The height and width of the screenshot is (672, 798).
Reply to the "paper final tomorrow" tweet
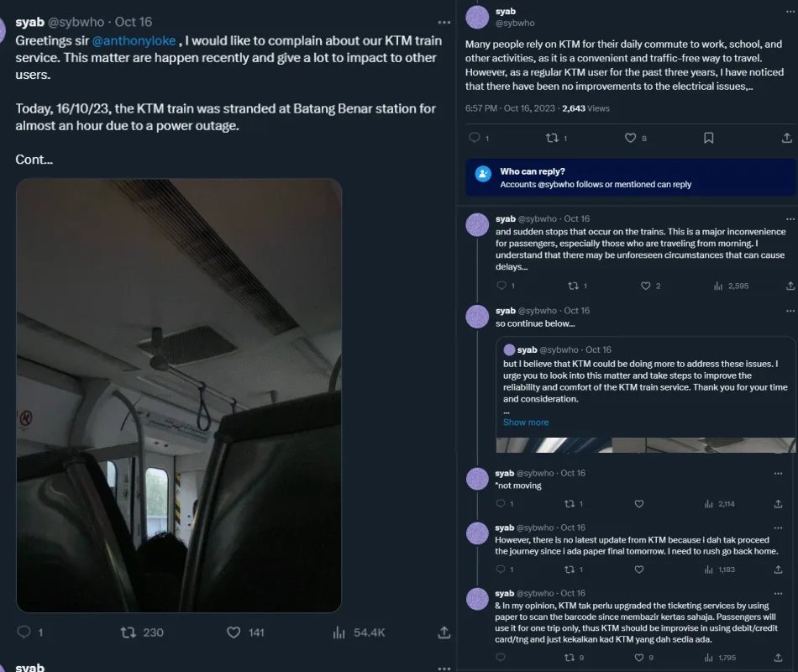click(501, 570)
